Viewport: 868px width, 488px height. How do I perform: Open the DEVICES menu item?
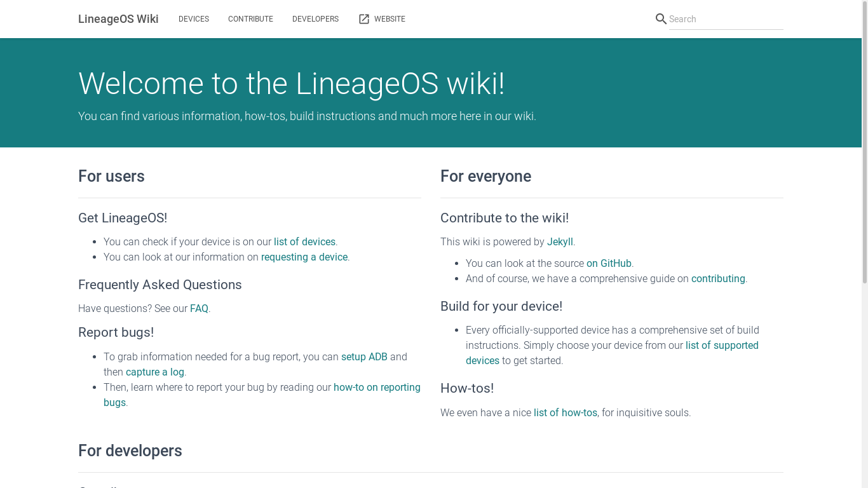[194, 19]
